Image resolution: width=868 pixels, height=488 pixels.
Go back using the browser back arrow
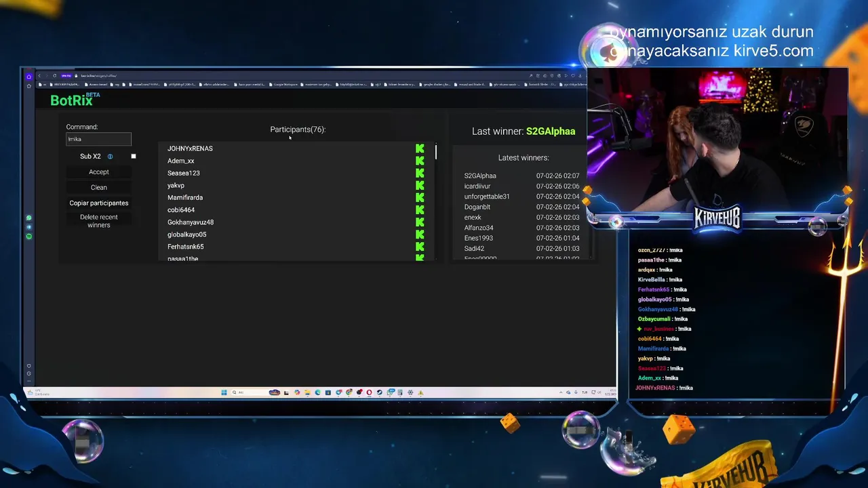pos(39,75)
